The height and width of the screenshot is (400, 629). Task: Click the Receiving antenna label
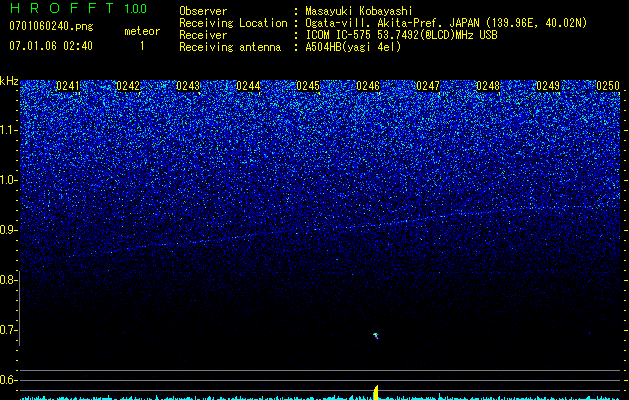(230, 47)
